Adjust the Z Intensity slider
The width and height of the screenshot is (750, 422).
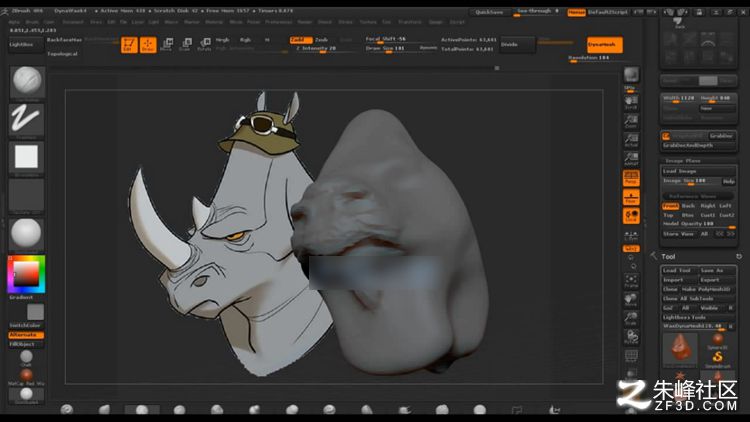point(324,49)
